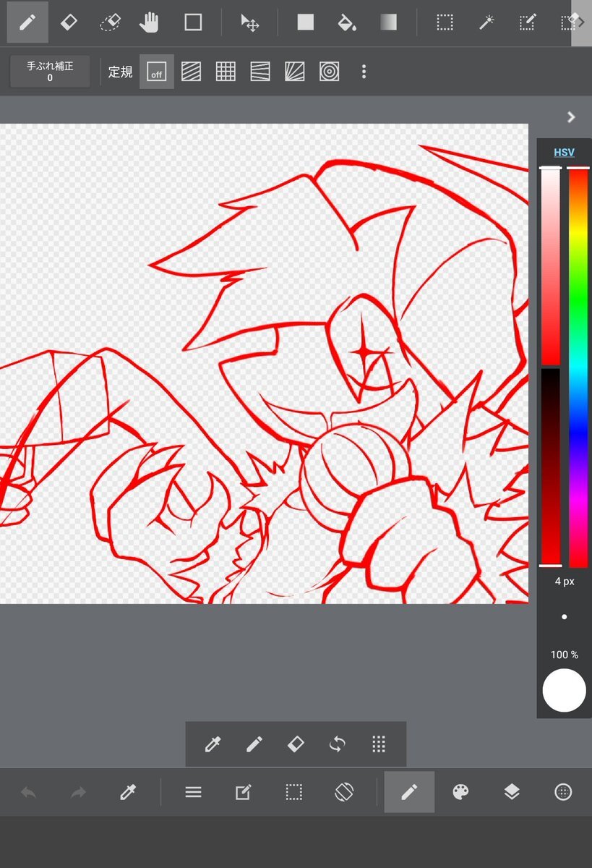This screenshot has height=868, width=592.
Task: Tap the dotted grid handle shortcut
Action: (379, 744)
